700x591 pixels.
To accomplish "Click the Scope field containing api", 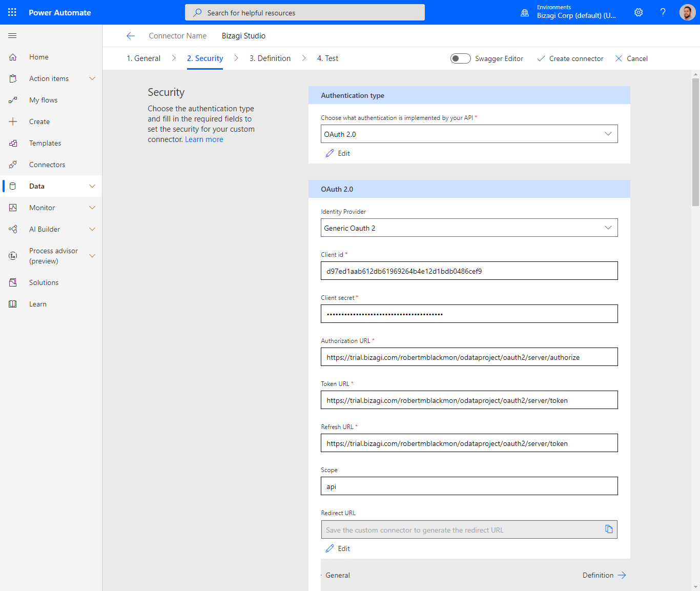I will point(469,486).
